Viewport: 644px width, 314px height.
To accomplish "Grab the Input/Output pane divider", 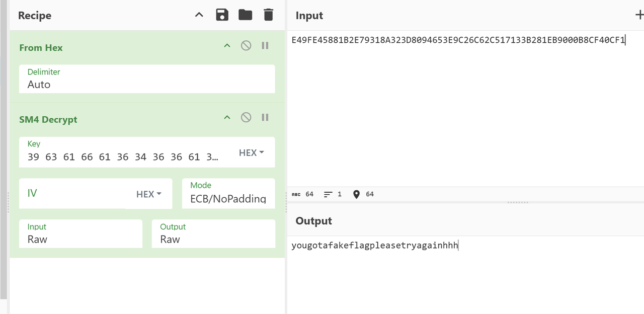I will pyautogui.click(x=518, y=202).
